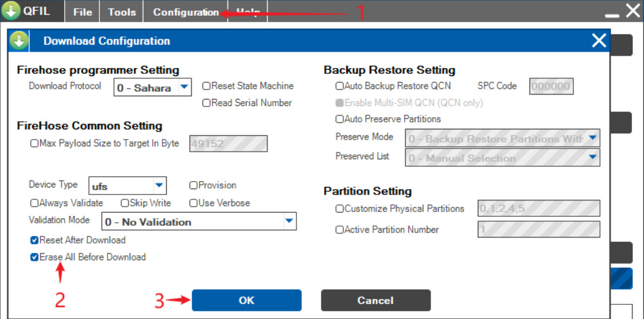The image size is (644, 319).
Task: Enable Customize Physical Partitions checkbox
Action: [339, 209]
